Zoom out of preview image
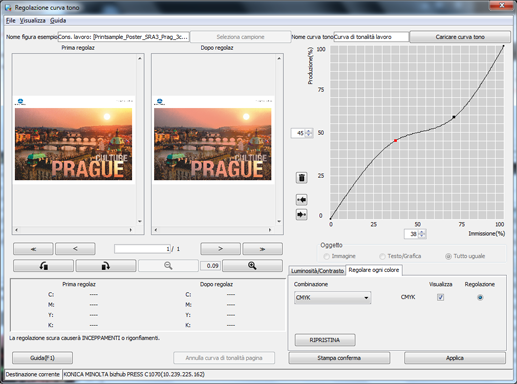 pos(168,266)
